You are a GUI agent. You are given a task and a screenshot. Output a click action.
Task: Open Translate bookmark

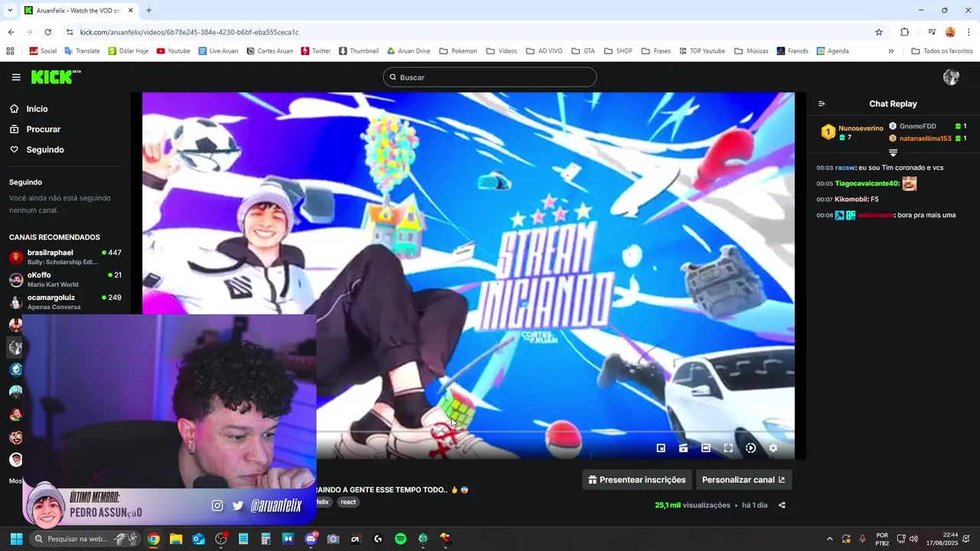pyautogui.click(x=82, y=51)
